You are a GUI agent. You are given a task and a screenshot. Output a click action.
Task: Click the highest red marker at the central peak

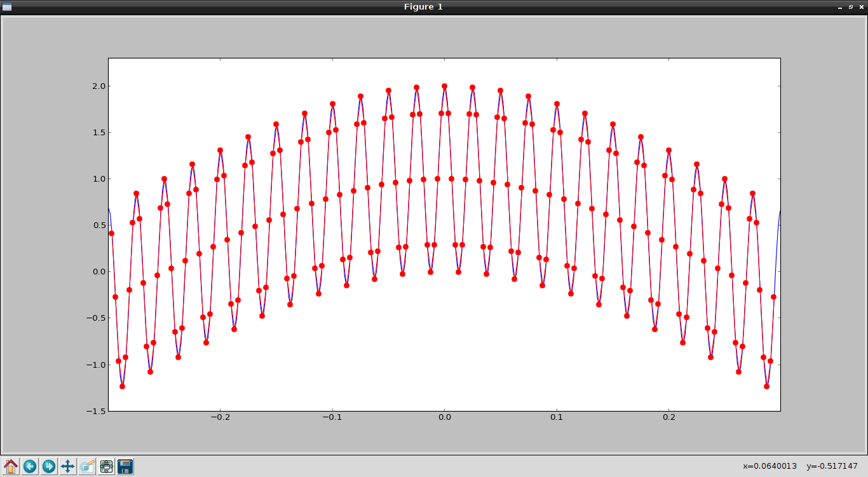coord(444,86)
